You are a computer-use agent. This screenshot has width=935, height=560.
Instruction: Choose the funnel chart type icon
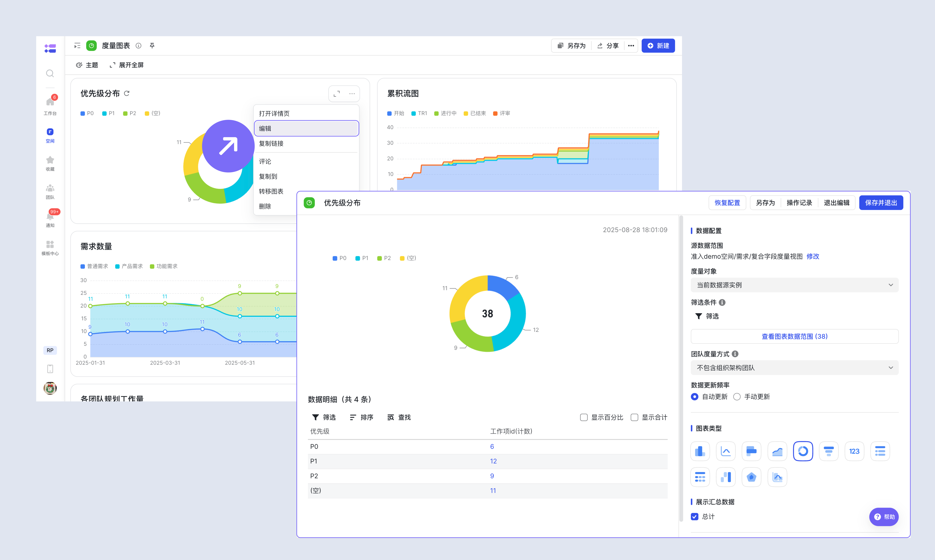829,451
